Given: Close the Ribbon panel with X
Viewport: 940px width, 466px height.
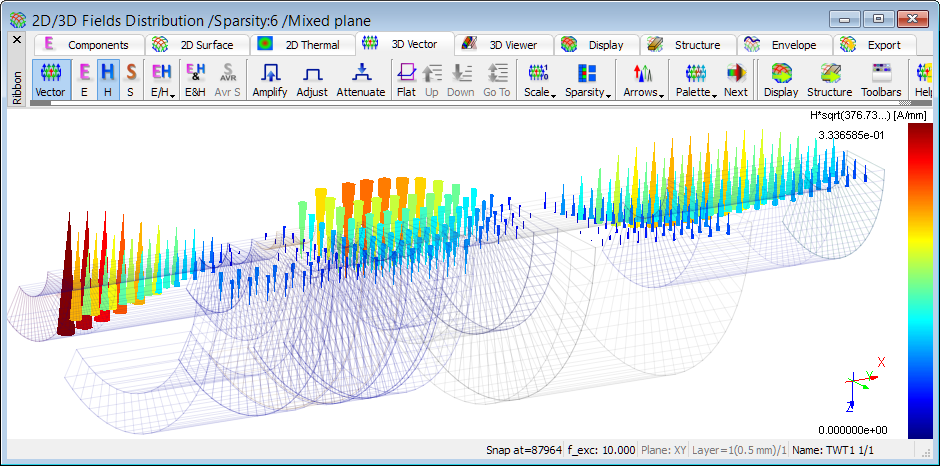Looking at the screenshot, I should point(16,40).
